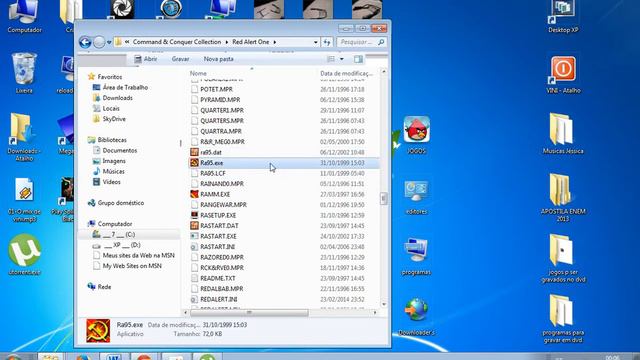Open the Desktop XP shortcut icon

click(563, 16)
